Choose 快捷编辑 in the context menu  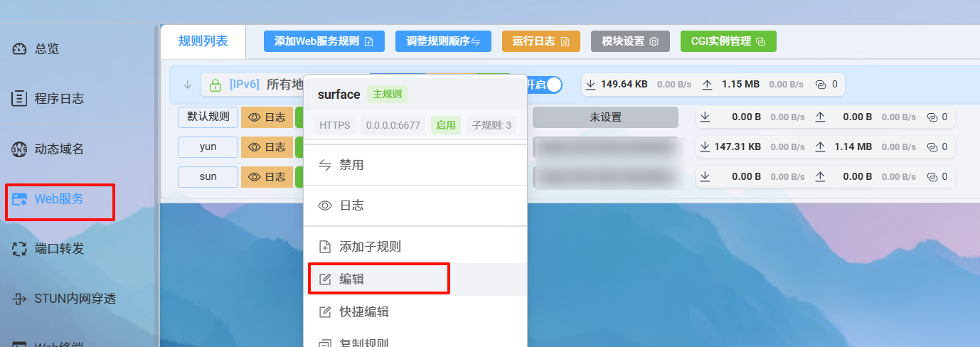[415, 312]
